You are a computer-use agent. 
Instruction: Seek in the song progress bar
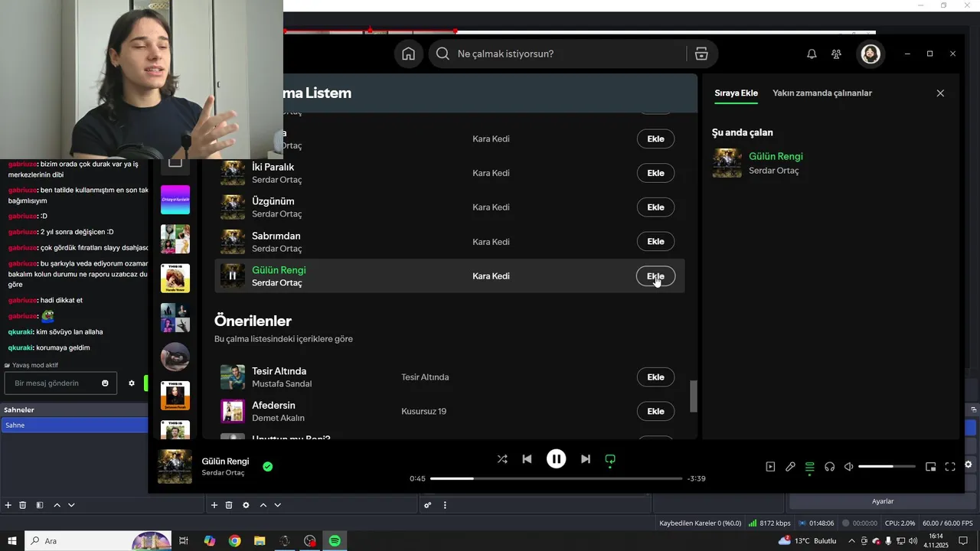point(556,478)
